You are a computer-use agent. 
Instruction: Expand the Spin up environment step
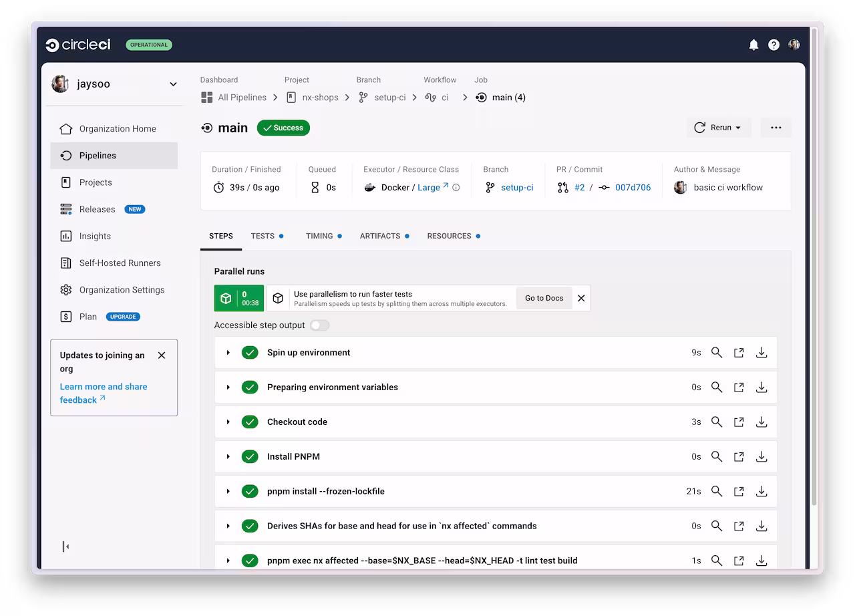[228, 353]
